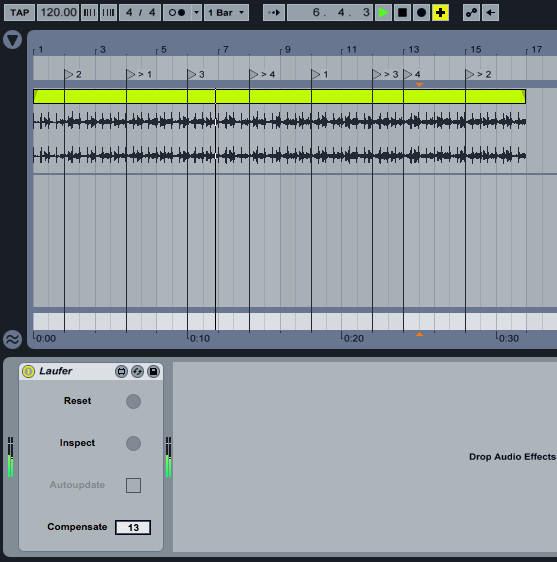Click the Laufer hot-swap preset icon
Viewport: 557px width, 562px height.
point(137,371)
